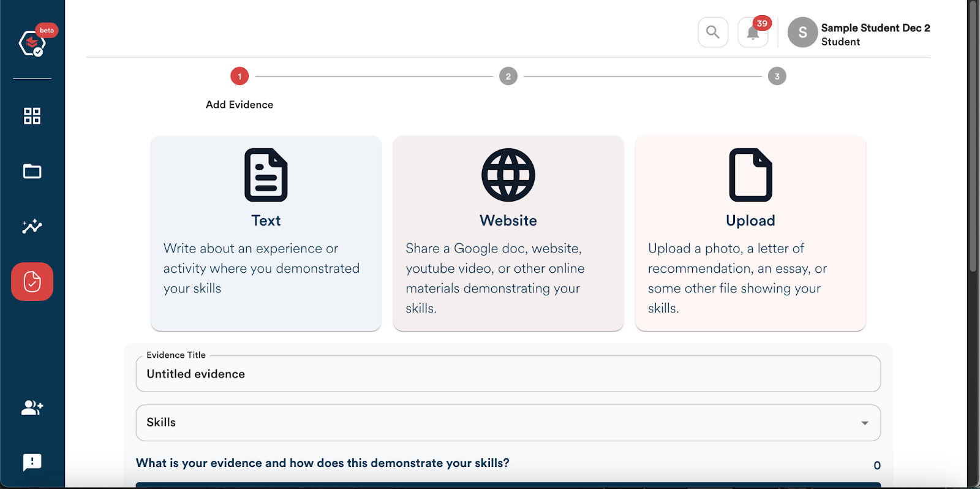Go to step 2 in progress stepper
This screenshot has width=980, height=489.
508,77
